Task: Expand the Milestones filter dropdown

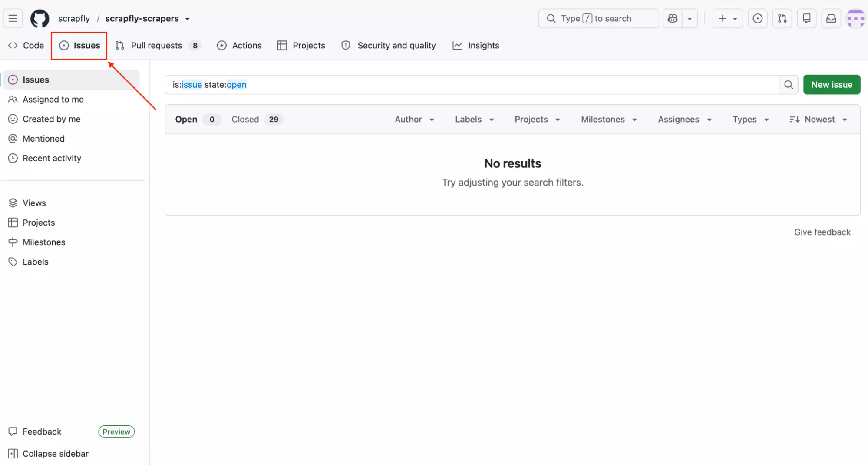Action: [x=609, y=119]
